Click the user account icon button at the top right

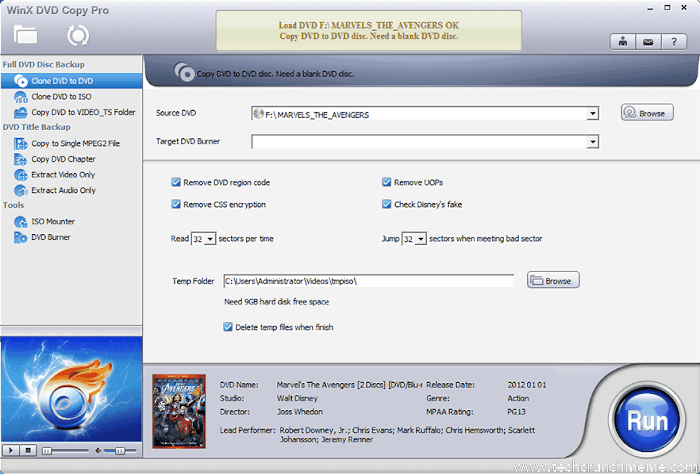coord(623,42)
